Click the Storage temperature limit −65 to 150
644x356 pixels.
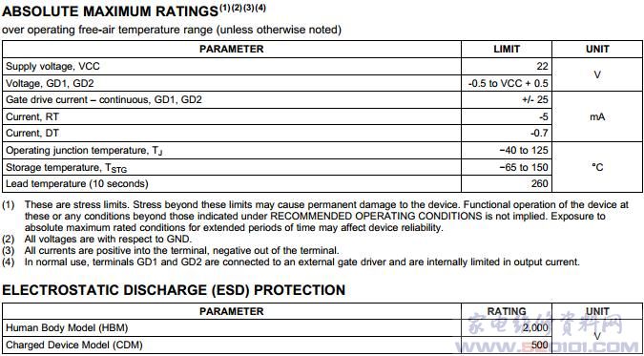(x=524, y=167)
